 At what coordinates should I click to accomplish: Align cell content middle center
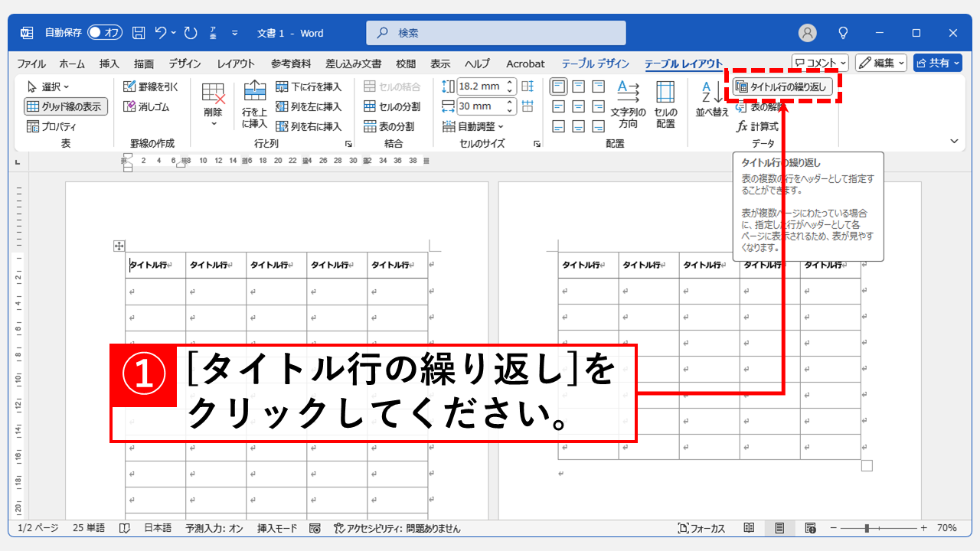[x=579, y=106]
